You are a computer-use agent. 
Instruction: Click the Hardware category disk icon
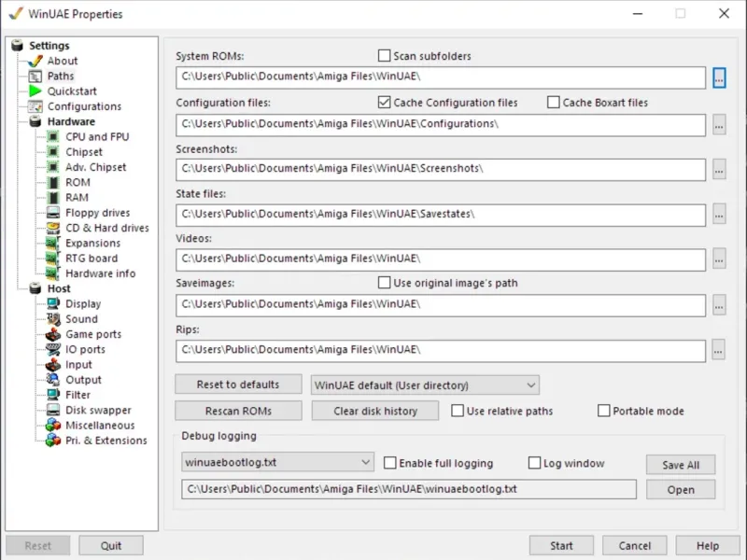click(x=35, y=121)
